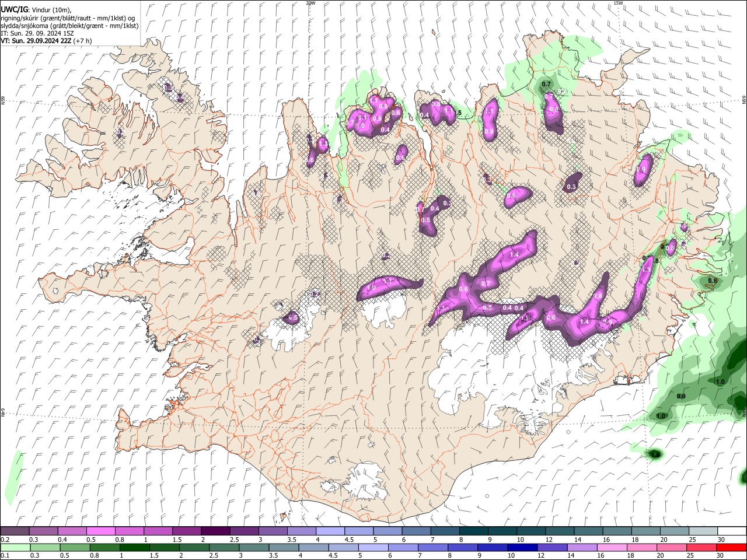Click the '(+7 h)' forecast offset text
The width and height of the screenshot is (747, 560).
83,41
